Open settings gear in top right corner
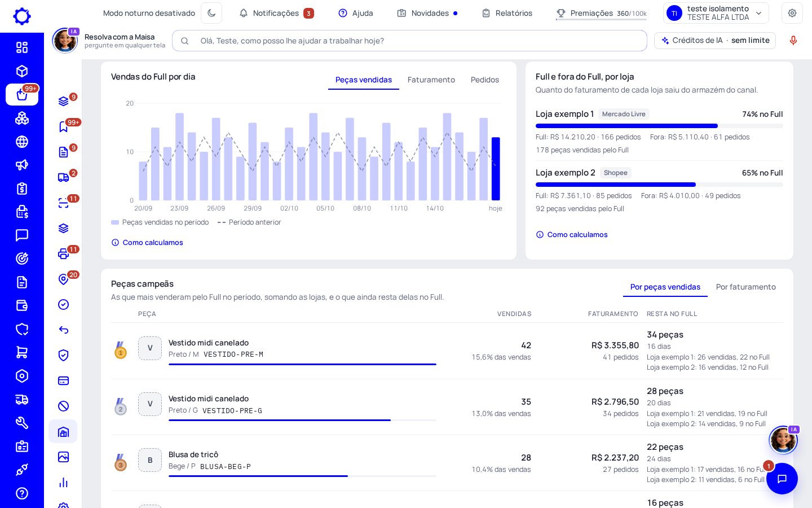Image resolution: width=812 pixels, height=508 pixels. point(792,13)
